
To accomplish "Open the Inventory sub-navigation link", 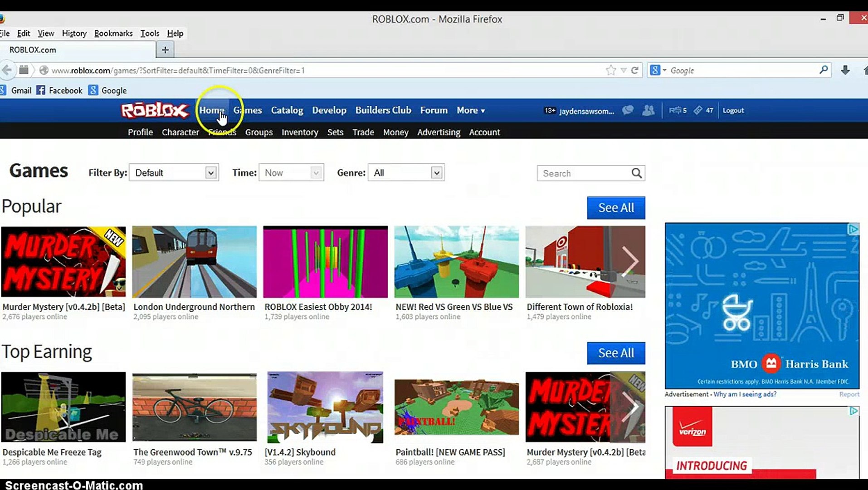I will (x=300, y=132).
